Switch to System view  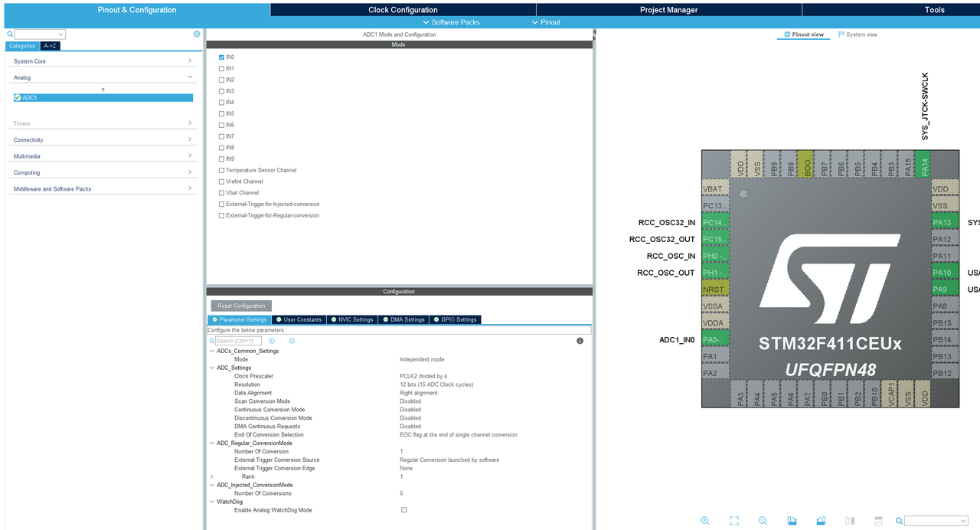point(857,34)
